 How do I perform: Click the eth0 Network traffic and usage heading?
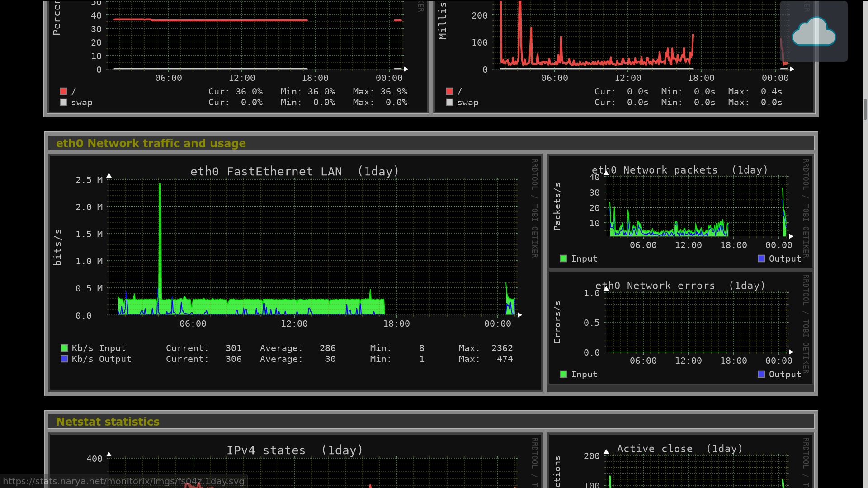click(151, 143)
